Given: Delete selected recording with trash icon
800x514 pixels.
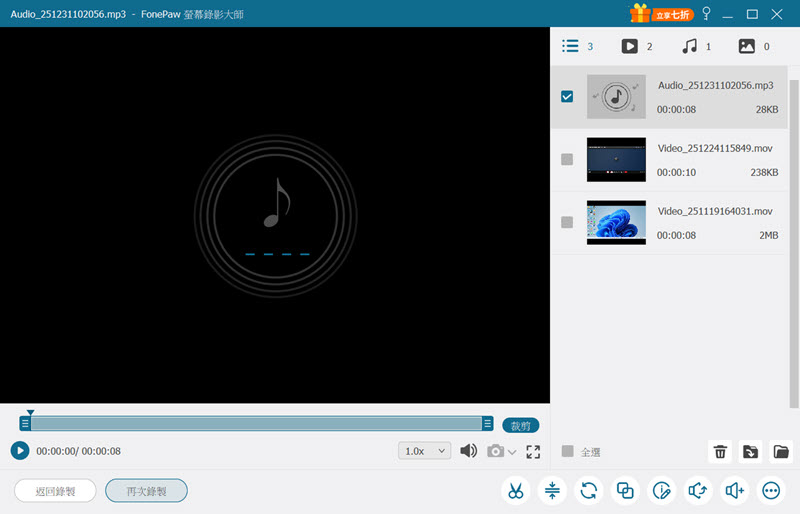Looking at the screenshot, I should tap(720, 452).
